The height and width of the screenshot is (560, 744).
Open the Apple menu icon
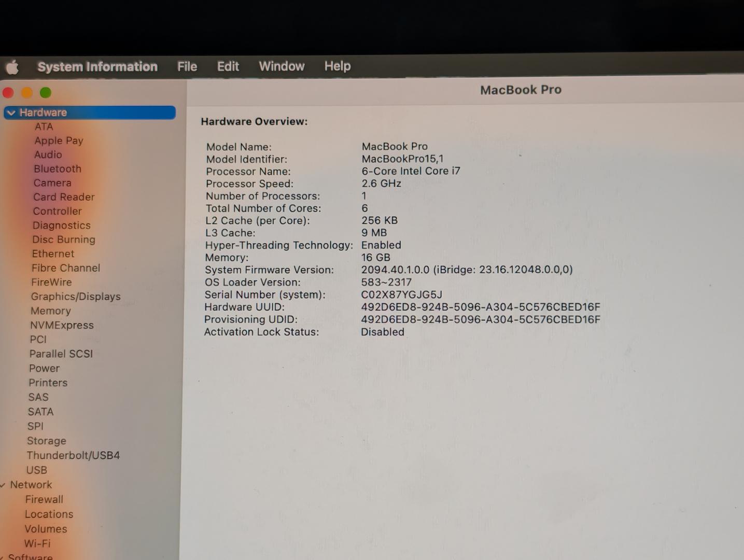click(x=12, y=67)
